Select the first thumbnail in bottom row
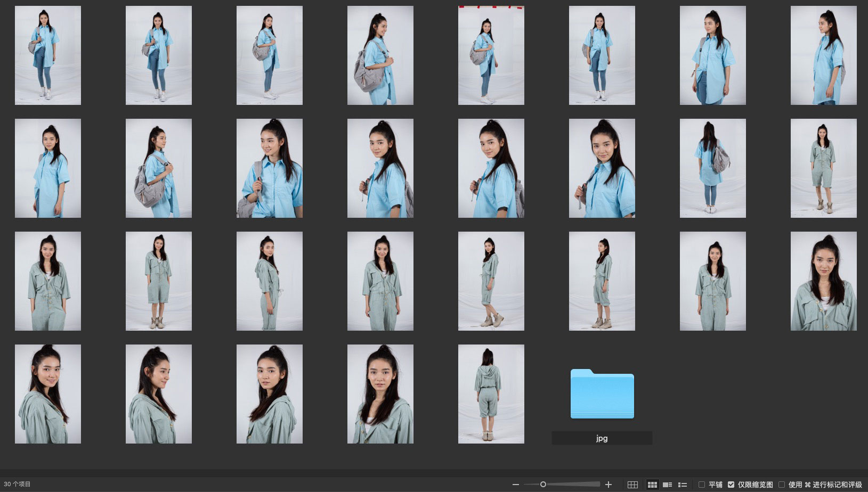 tap(48, 394)
